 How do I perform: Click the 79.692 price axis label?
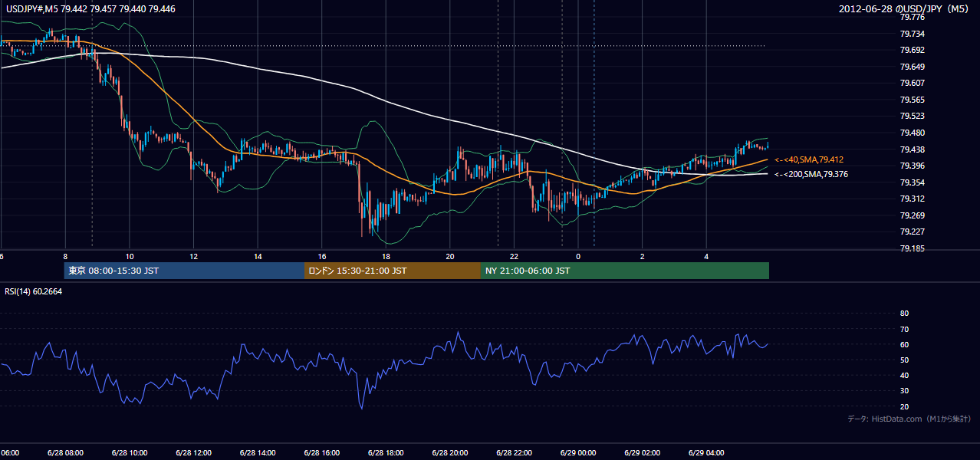tap(911, 50)
